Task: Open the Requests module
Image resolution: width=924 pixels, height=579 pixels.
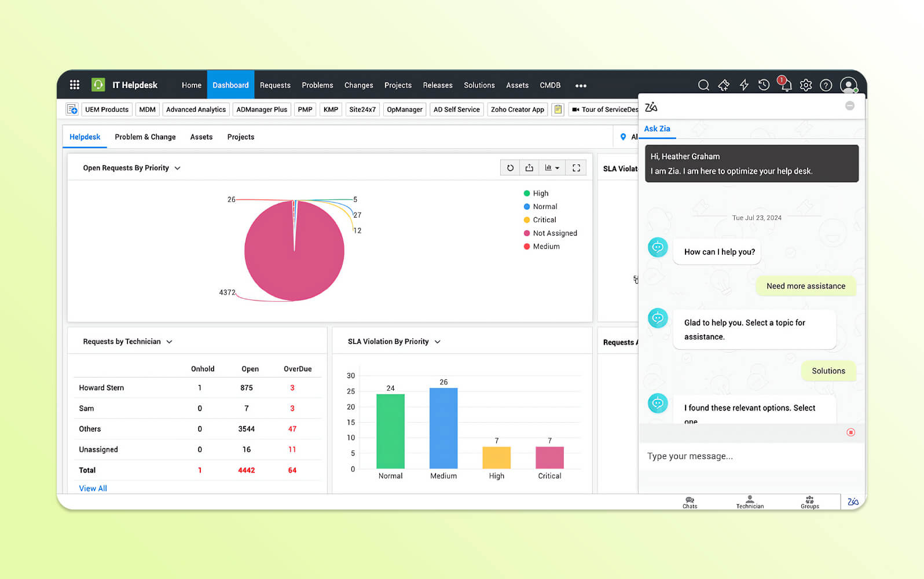Action: (x=275, y=85)
